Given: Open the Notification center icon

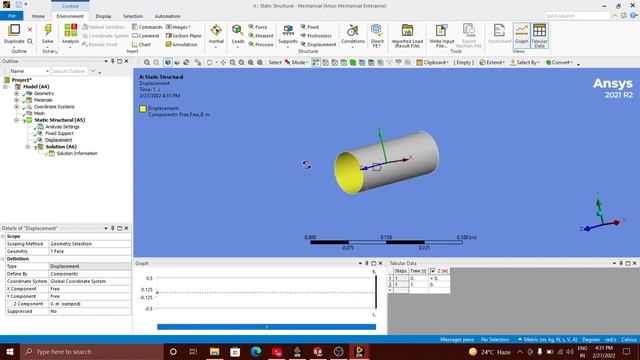Looking at the screenshot, I should (627, 351).
